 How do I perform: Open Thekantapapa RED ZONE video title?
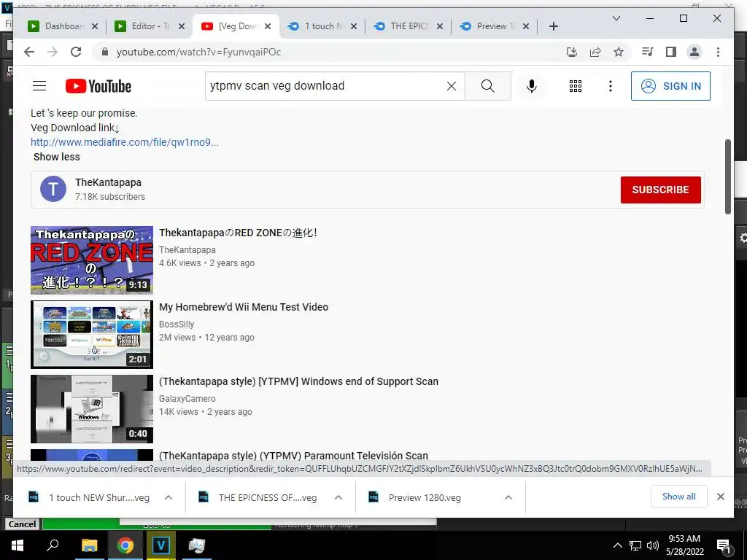(239, 233)
